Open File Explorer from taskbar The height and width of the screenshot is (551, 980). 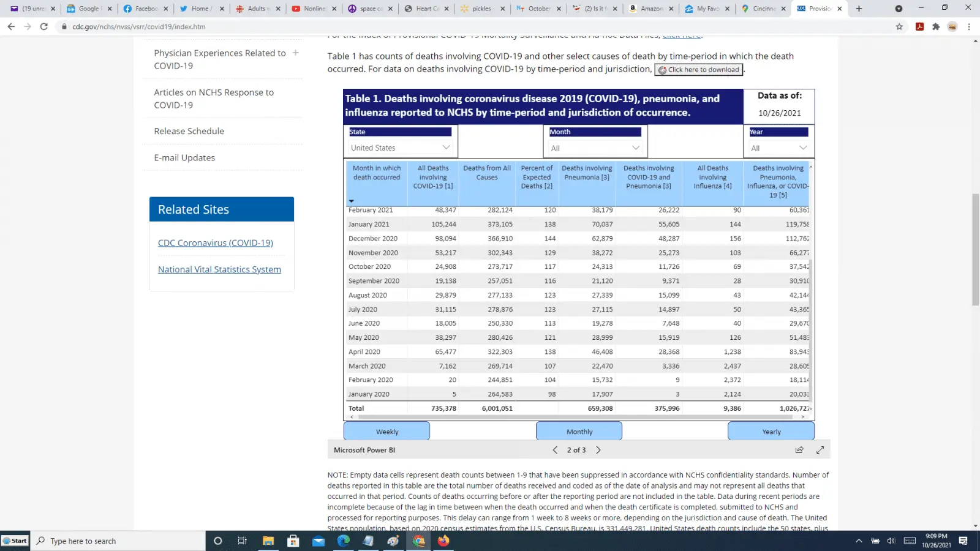click(268, 541)
